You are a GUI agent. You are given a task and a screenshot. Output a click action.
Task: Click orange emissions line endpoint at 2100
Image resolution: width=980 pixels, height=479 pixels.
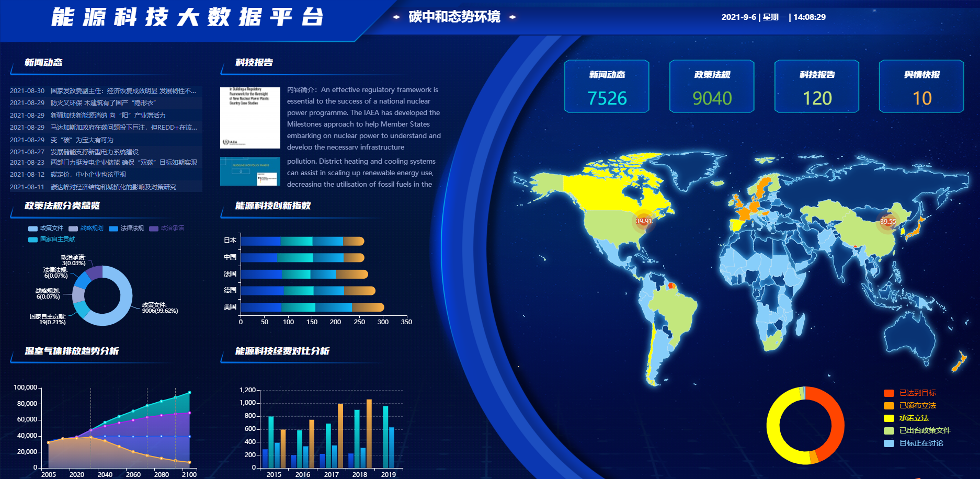(x=189, y=462)
